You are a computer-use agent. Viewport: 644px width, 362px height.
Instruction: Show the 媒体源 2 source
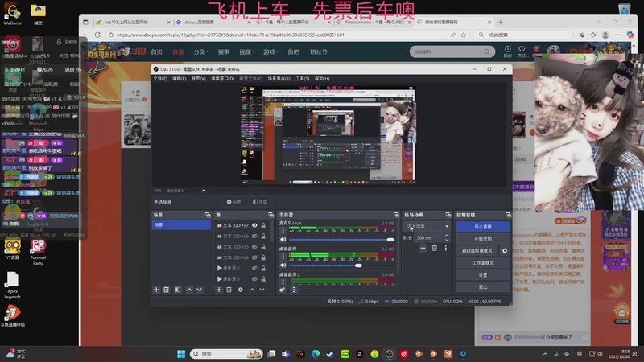(x=254, y=268)
